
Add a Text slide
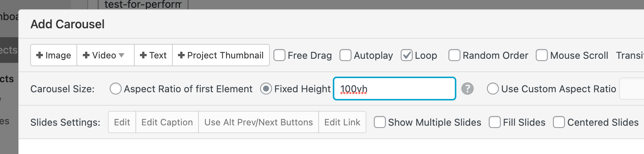coord(153,55)
